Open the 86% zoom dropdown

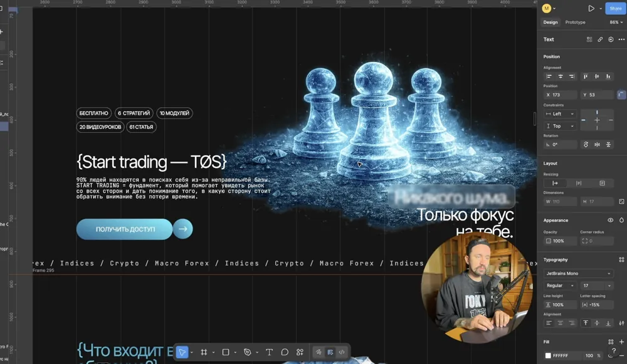pyautogui.click(x=616, y=23)
